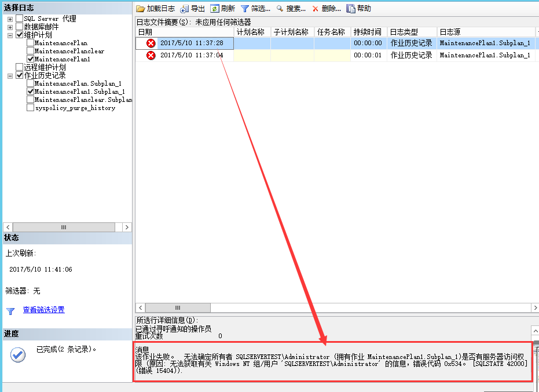The height and width of the screenshot is (392, 539).
Task: Click the Refresh (刷新) toolbar icon
Action: 215,9
